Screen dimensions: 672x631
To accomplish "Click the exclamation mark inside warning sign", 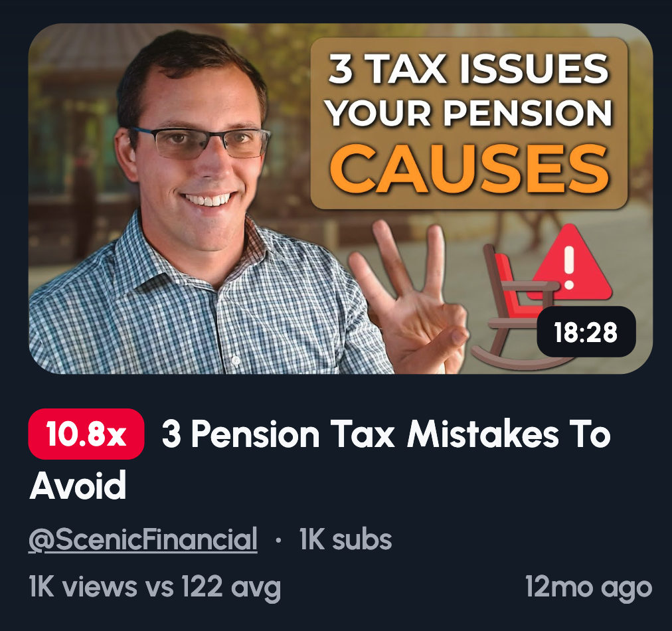I will (x=568, y=267).
